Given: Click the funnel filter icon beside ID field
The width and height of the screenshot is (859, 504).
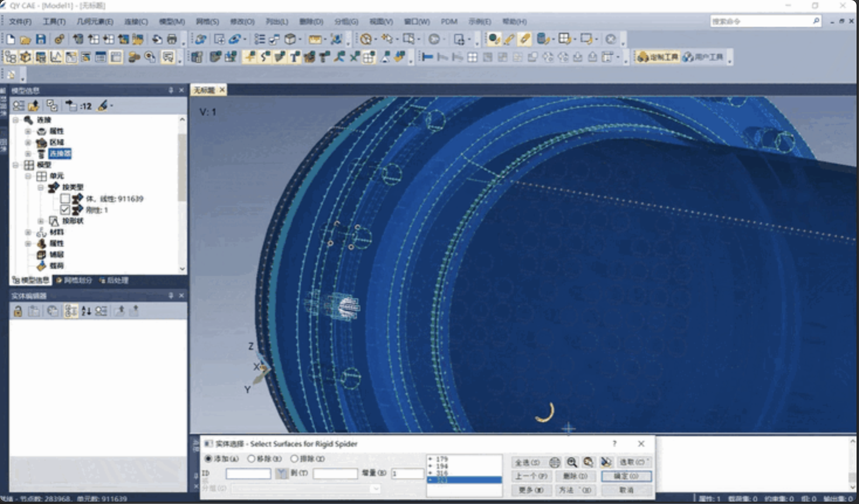Looking at the screenshot, I should (x=281, y=474).
